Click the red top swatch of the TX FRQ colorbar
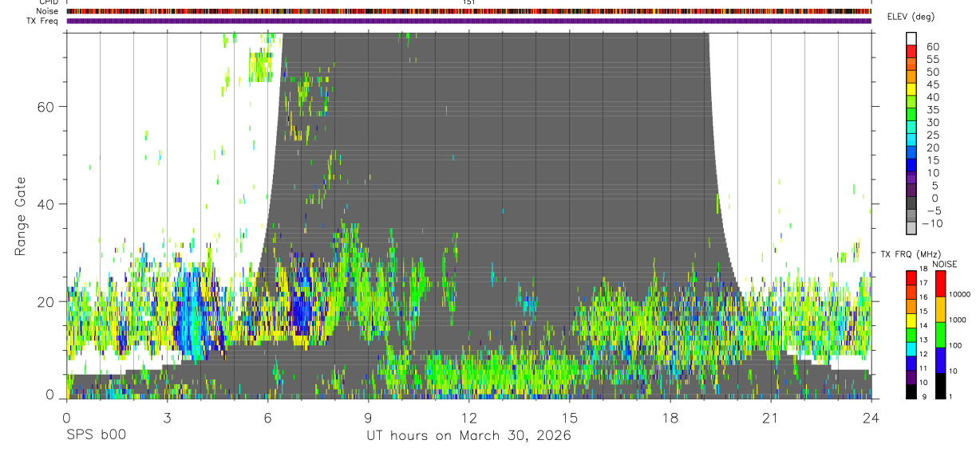 point(911,278)
